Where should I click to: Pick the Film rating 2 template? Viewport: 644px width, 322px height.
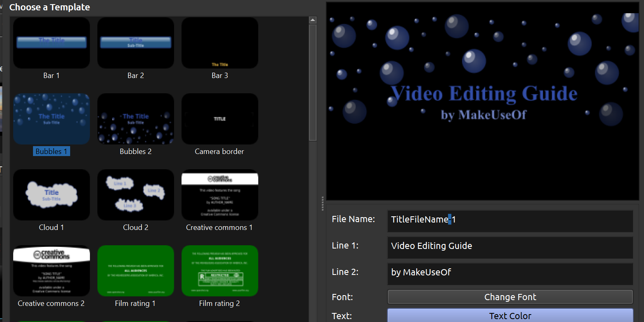[x=220, y=271]
